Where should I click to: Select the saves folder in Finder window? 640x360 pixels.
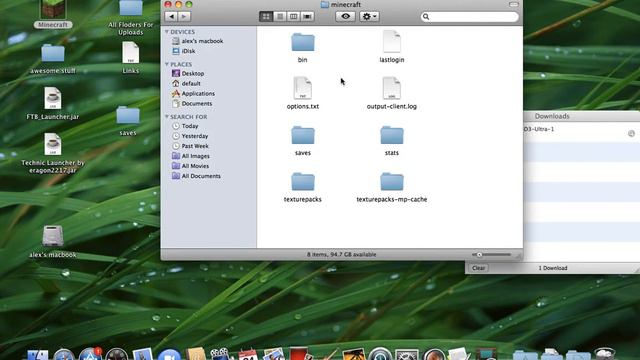click(303, 136)
